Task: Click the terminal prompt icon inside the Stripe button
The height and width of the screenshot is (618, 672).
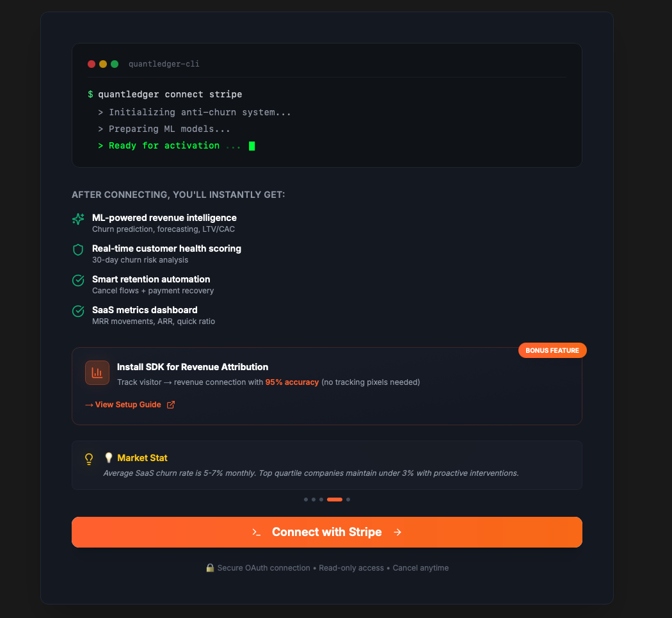Action: coord(257,532)
